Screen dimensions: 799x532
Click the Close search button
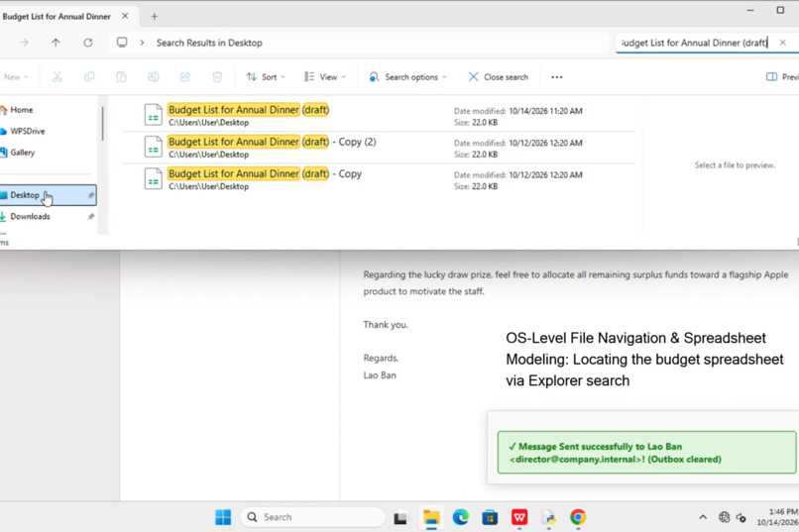coord(499,77)
